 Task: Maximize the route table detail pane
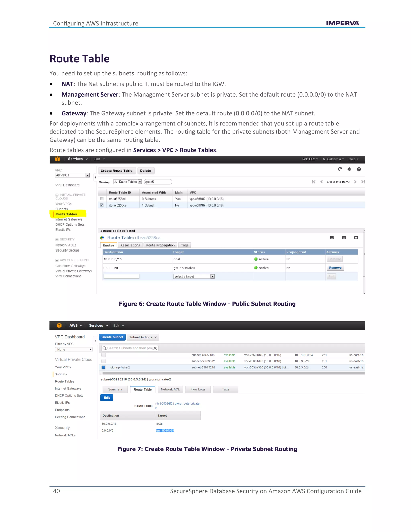point(356,237)
